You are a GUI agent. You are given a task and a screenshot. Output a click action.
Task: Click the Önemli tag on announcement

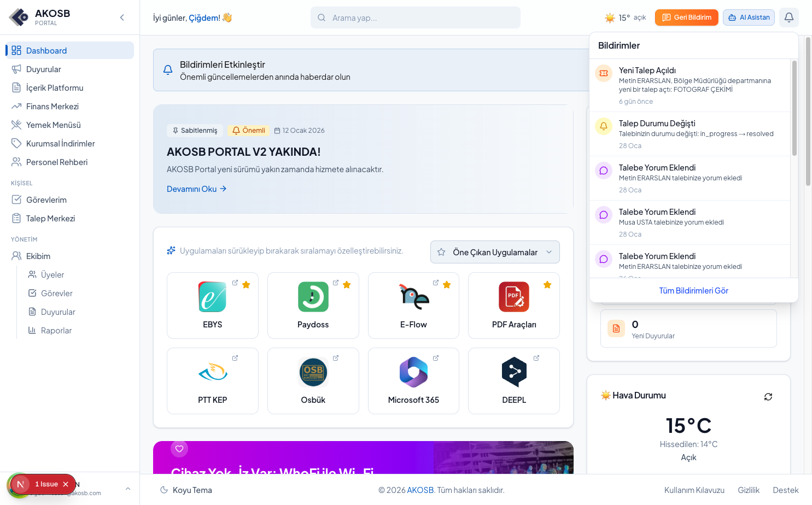click(249, 130)
